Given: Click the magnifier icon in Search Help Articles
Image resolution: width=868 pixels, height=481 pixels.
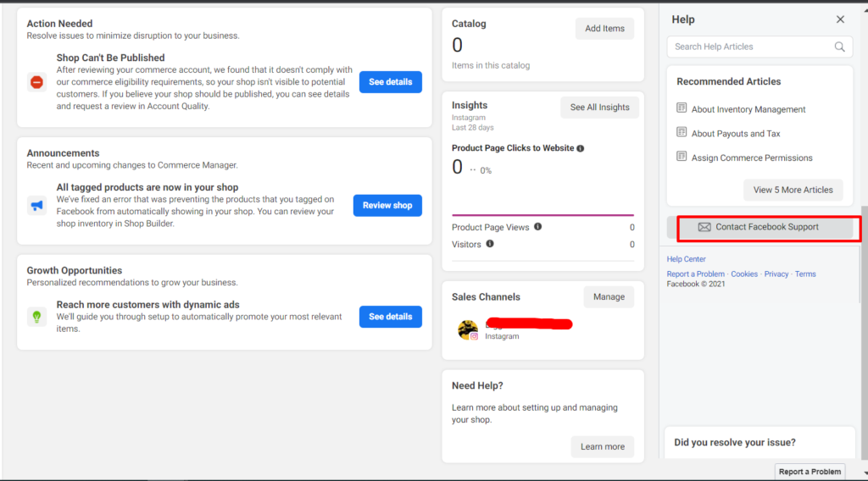Looking at the screenshot, I should (840, 47).
